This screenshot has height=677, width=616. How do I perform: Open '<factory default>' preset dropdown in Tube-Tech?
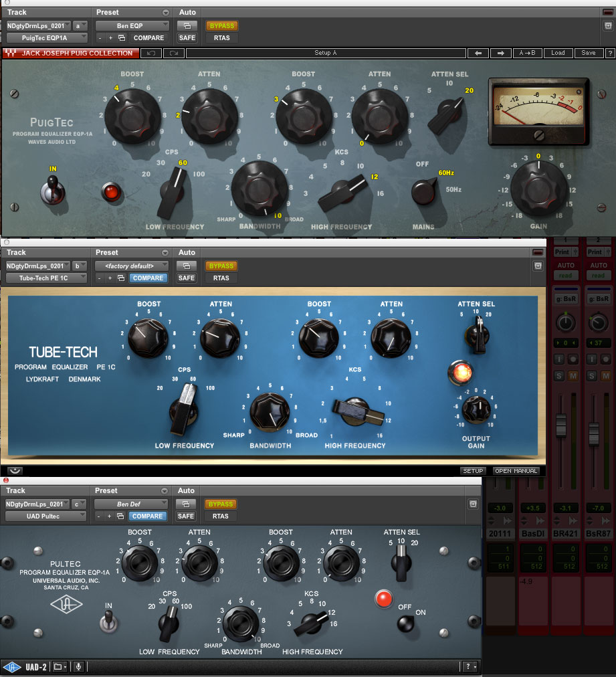(x=132, y=266)
